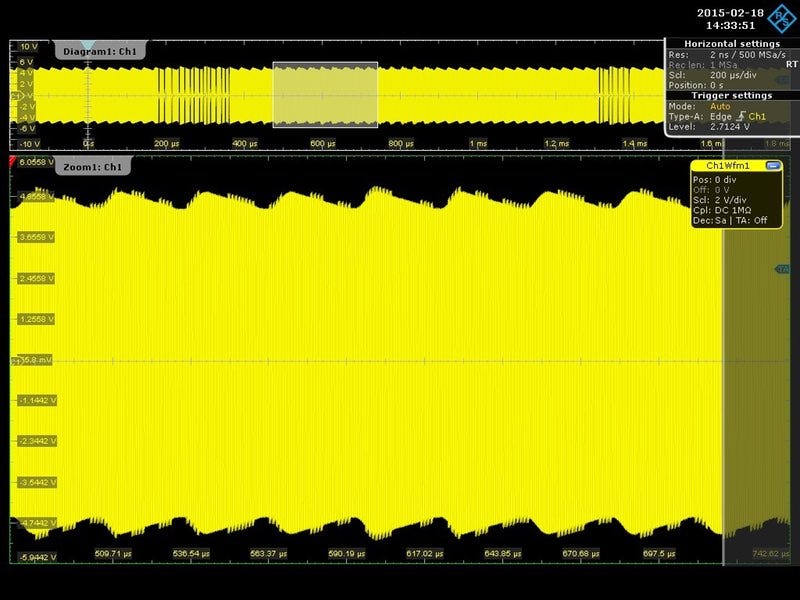Click the vertical Scl: 2 V/div setting
Screen dimensions: 800x600
(x=719, y=200)
